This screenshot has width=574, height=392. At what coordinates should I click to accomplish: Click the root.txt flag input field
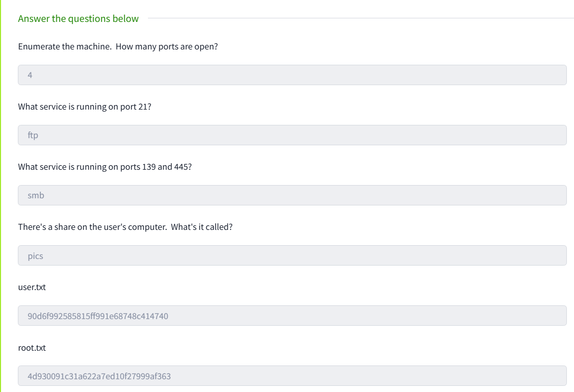click(x=292, y=376)
